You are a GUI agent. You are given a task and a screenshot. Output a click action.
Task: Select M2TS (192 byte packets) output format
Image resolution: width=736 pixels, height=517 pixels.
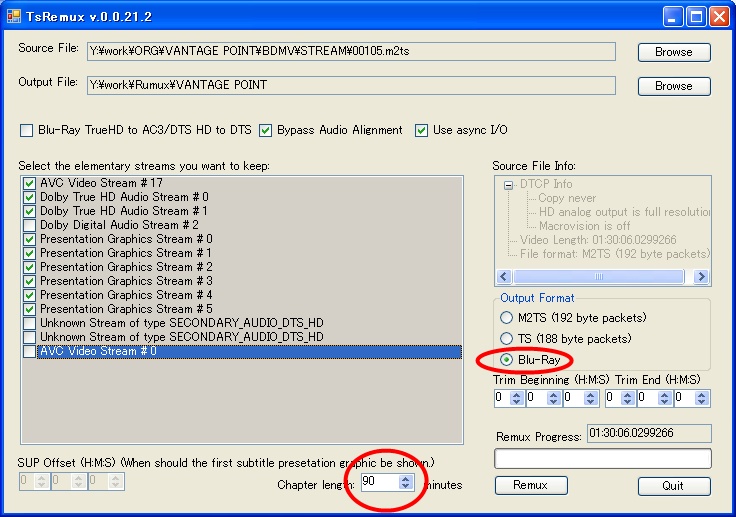(507, 318)
